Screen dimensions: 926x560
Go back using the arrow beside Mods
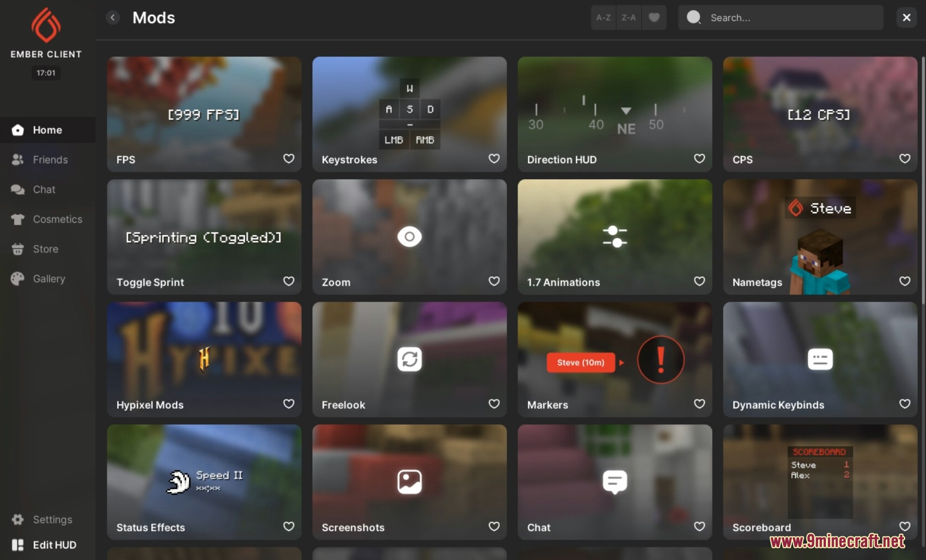[113, 18]
